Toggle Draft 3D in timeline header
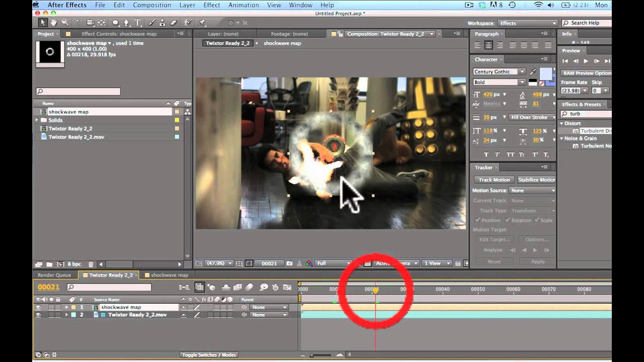Viewport: 644px width, 362px height. (211, 287)
